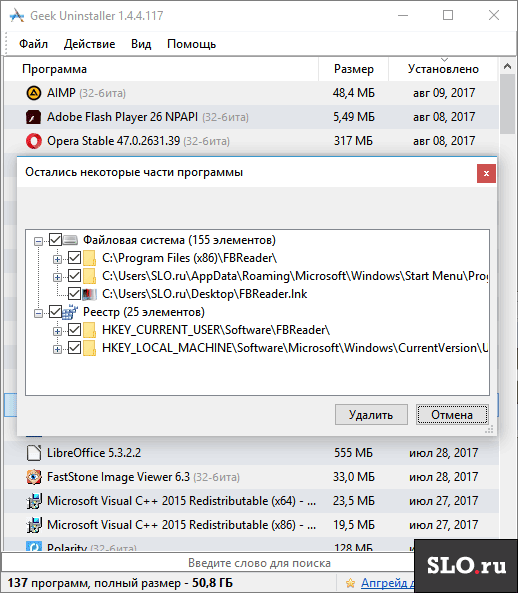The height and width of the screenshot is (593, 518).
Task: Open the Вид menu
Action: 141,44
